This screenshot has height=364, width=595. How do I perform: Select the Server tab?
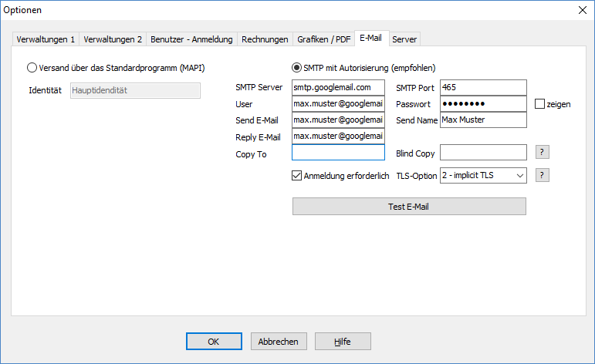(x=404, y=39)
